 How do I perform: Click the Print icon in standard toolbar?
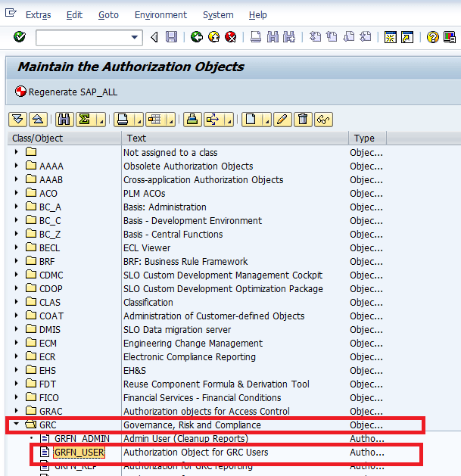tap(256, 37)
